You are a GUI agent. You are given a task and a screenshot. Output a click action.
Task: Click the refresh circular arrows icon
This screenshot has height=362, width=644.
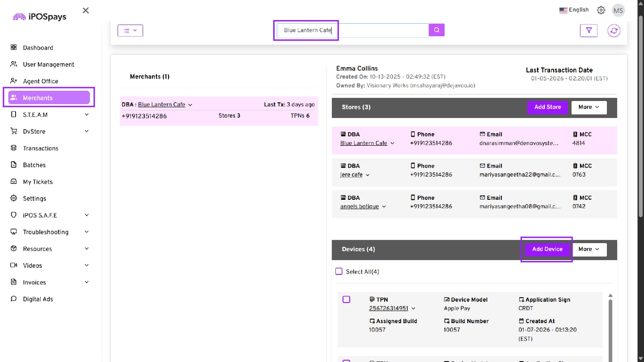(x=614, y=30)
